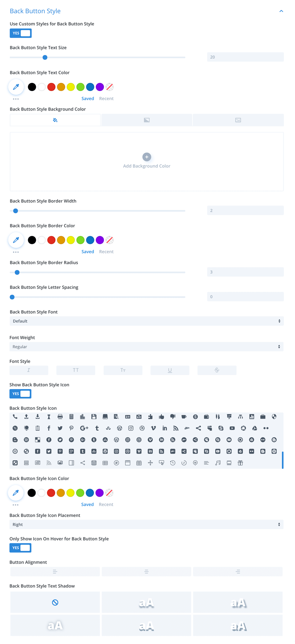
Task: Select the gift box icon
Action: [240, 463]
